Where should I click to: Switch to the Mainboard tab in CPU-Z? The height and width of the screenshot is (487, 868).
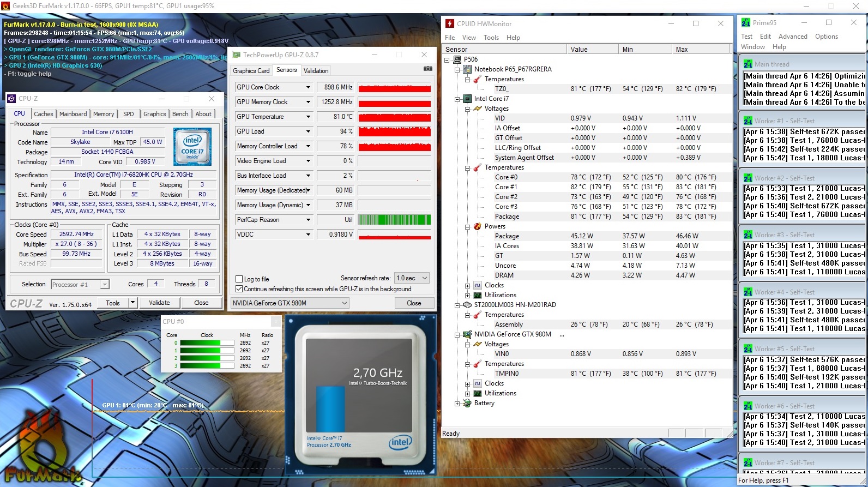coord(73,114)
